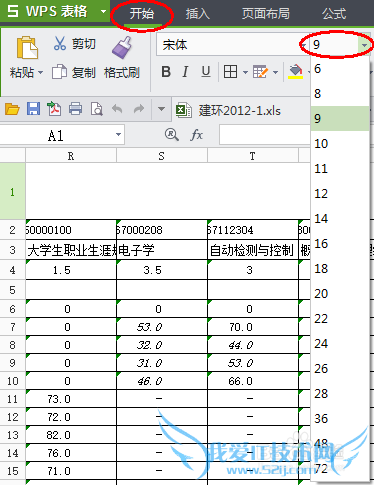Choose font size 20
The height and width of the screenshot is (485, 374).
tap(340, 294)
